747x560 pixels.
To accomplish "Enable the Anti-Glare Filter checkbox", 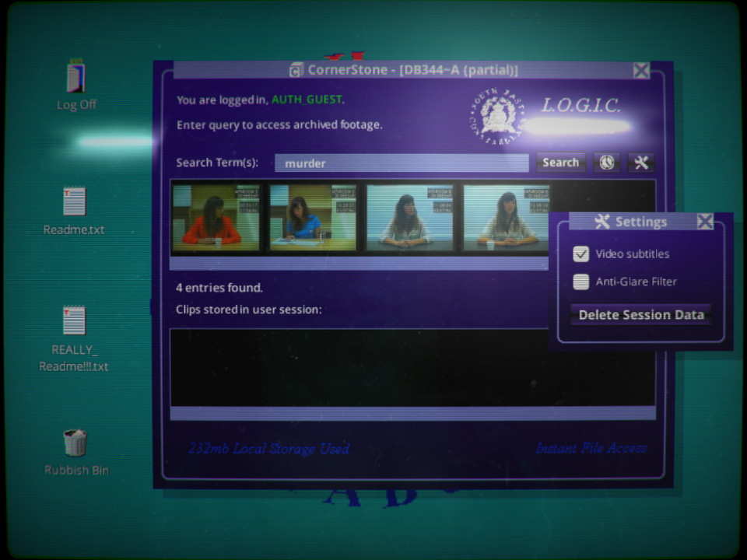I will [x=580, y=282].
